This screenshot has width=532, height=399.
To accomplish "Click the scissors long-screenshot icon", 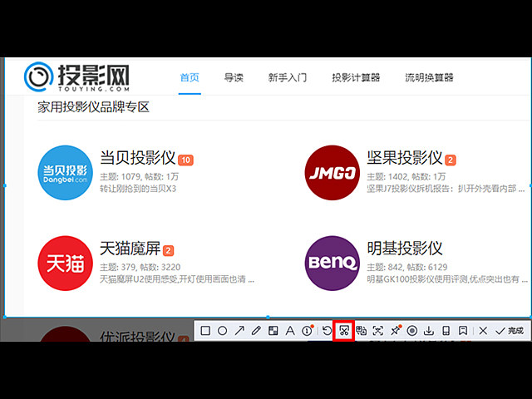I will coord(344,331).
